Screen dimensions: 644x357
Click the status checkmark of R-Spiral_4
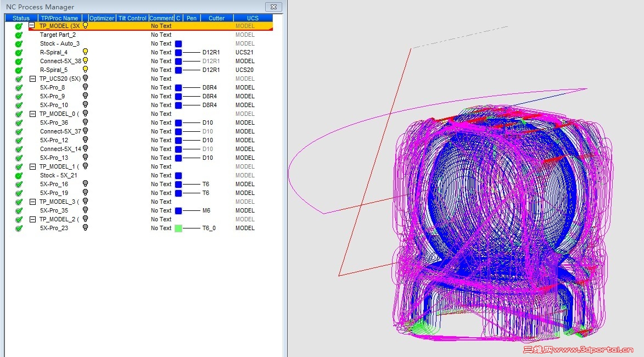(19, 53)
